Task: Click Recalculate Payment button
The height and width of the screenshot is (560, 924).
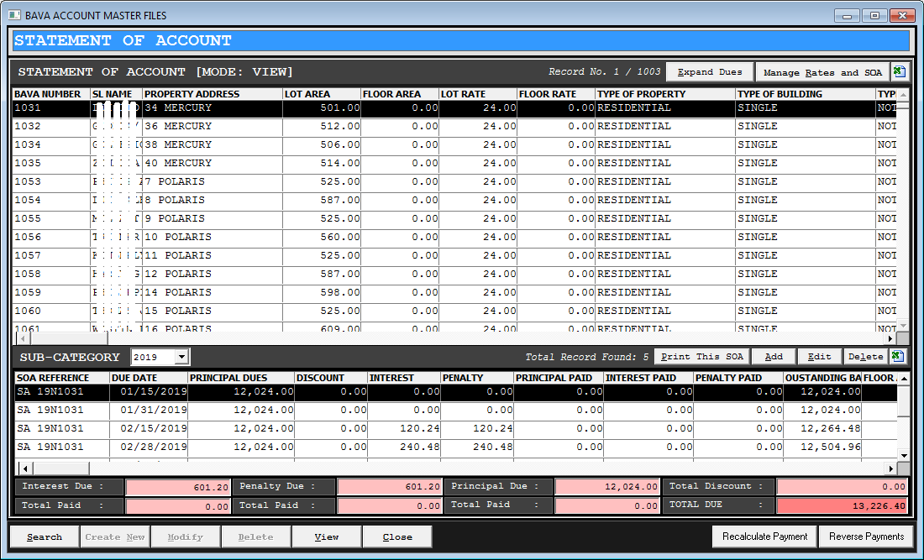Action: tap(764, 536)
